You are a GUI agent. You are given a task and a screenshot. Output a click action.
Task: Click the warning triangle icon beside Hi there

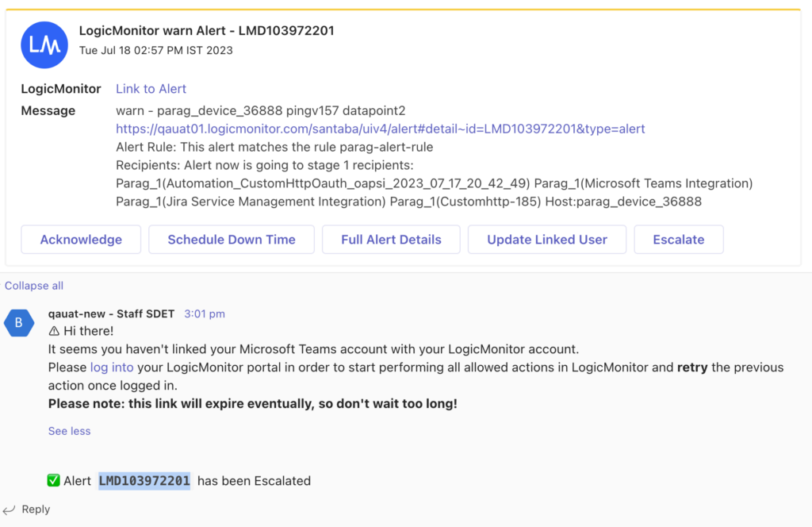54,331
